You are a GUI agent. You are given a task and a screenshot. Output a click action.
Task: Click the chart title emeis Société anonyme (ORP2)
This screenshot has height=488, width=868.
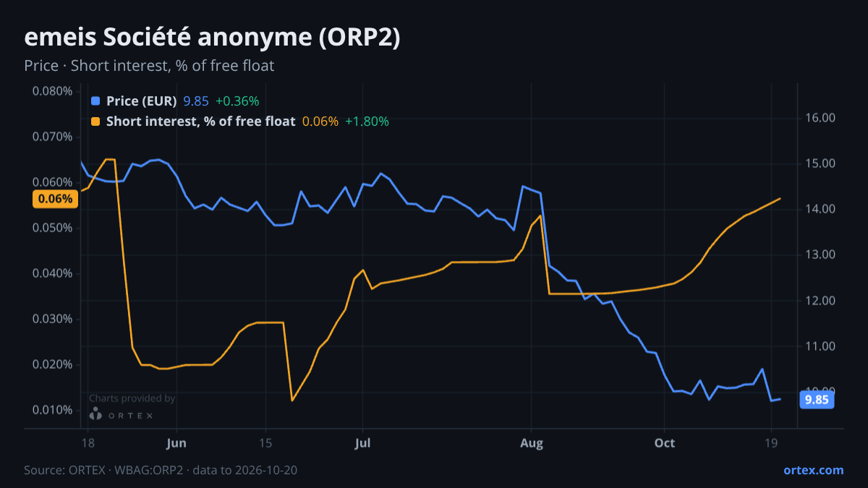tap(212, 38)
